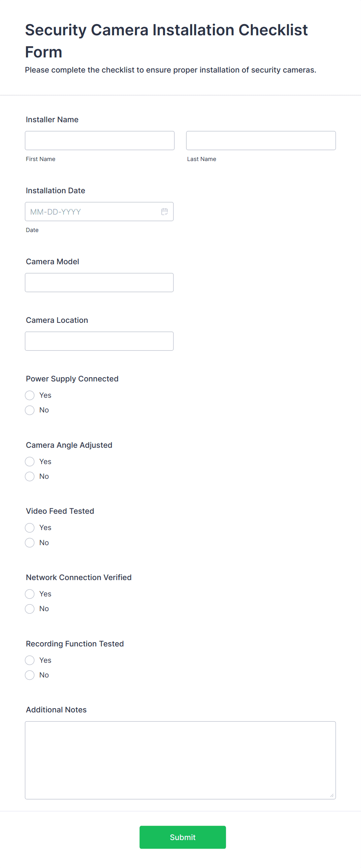Set Network Connection Verified to Yes

coord(30,594)
